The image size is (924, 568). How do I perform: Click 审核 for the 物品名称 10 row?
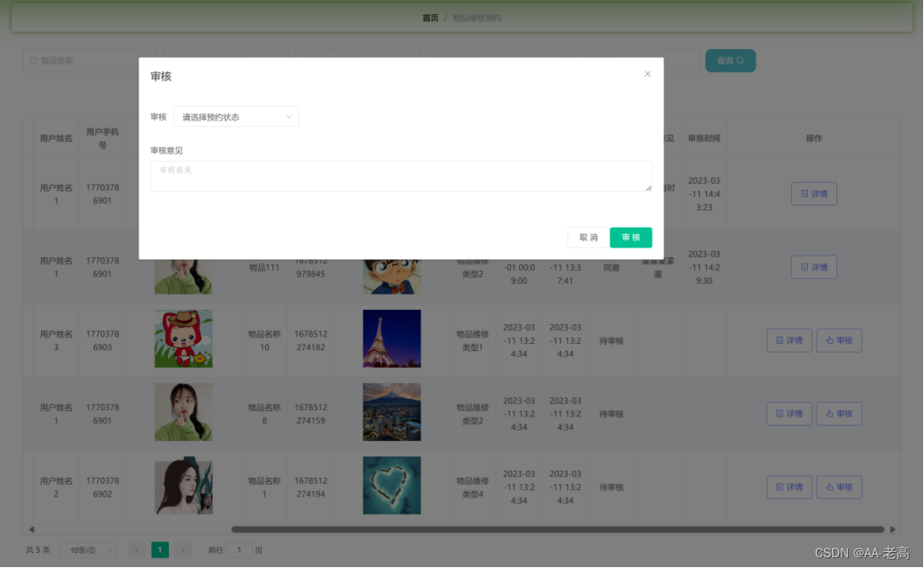pyautogui.click(x=838, y=340)
